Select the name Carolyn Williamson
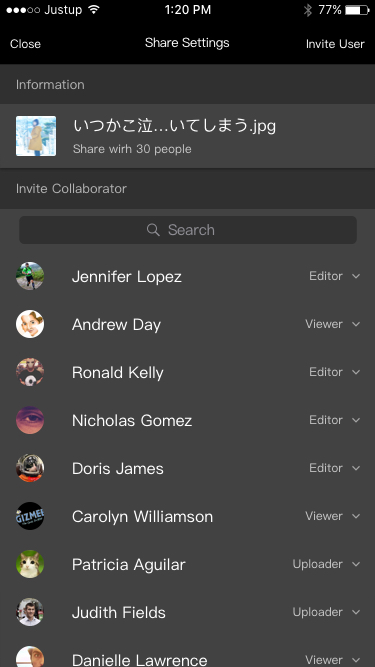This screenshot has width=375, height=667. click(x=142, y=517)
